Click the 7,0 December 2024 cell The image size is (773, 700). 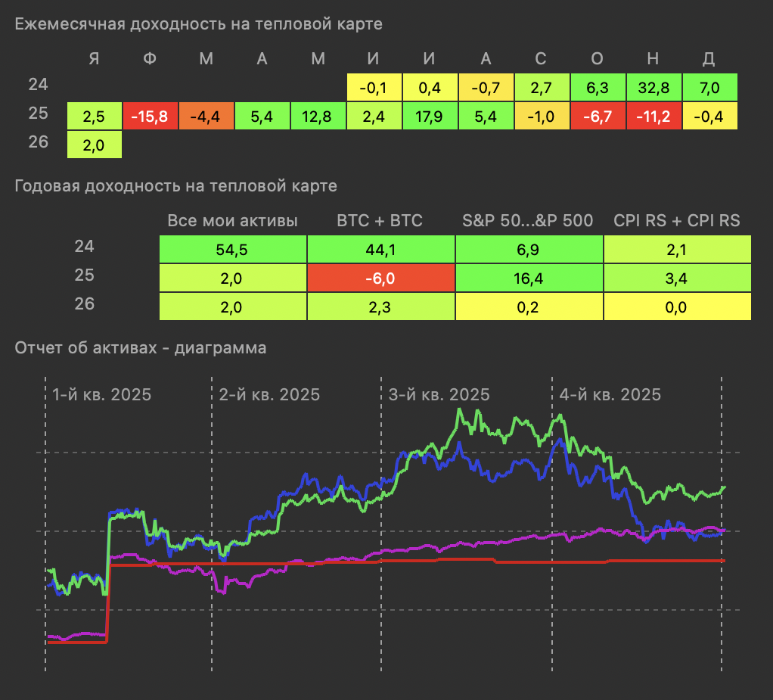point(710,87)
